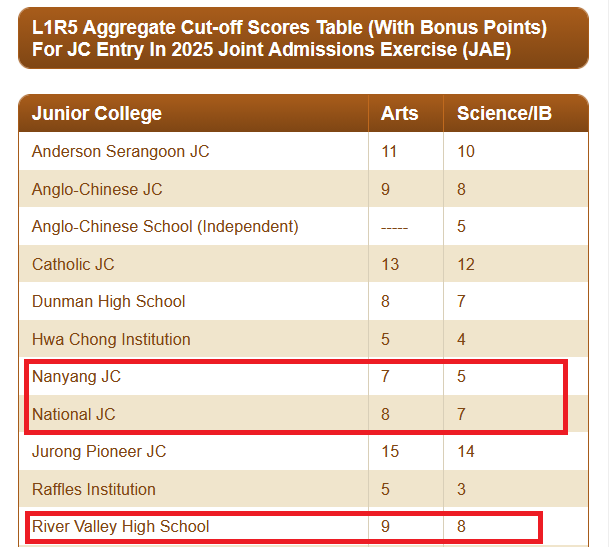Click Anderson Serangoon JC Science/IB score 10

point(466,152)
